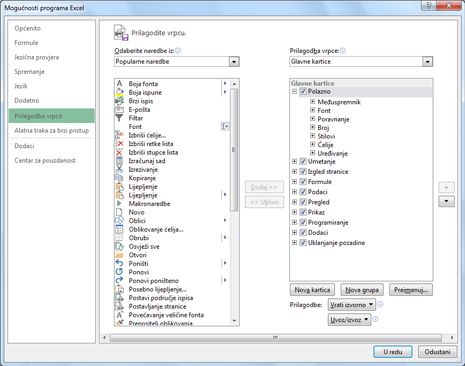This screenshot has height=366, width=465.
Task: Click the commands list vertical scrollbar thumb
Action: pos(234,150)
